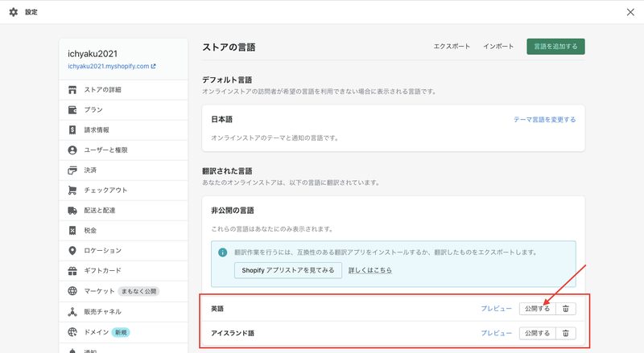644x353 pixels.
Task: Click 公開する for アイスランド語
Action: [x=537, y=333]
